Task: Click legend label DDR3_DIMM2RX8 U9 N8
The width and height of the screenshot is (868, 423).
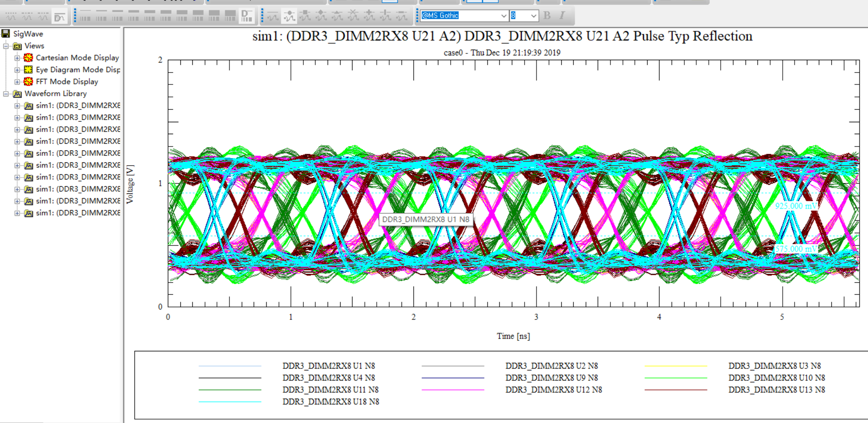Action: coord(552,378)
